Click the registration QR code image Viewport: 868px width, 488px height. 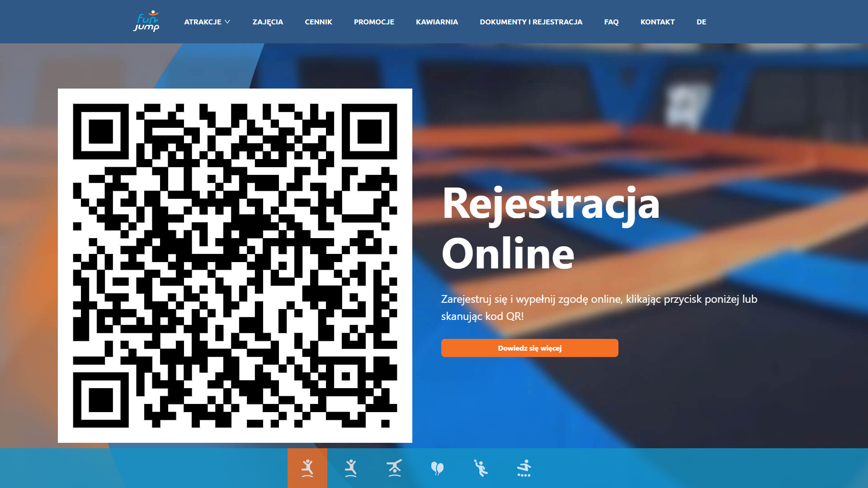click(235, 266)
